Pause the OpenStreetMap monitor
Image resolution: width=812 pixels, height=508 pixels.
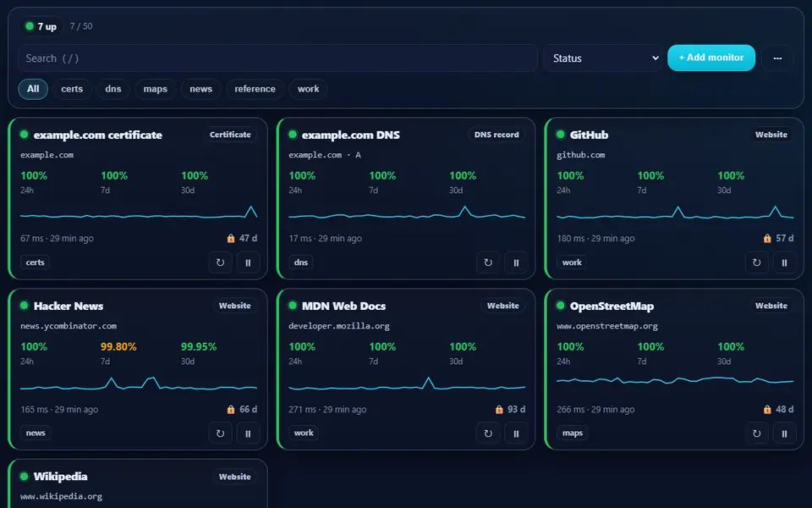pyautogui.click(x=785, y=433)
